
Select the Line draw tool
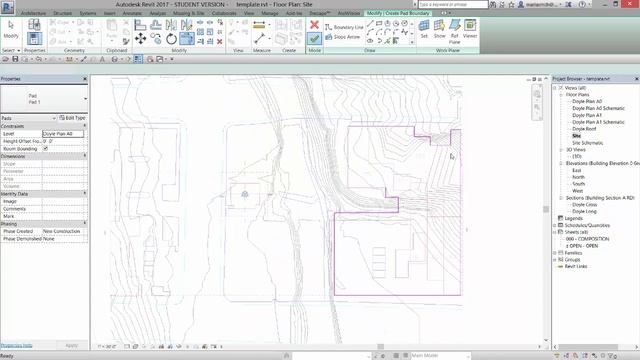(x=370, y=23)
